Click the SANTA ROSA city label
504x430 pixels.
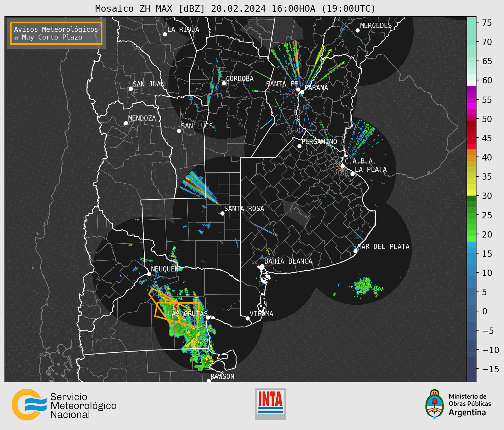pyautogui.click(x=244, y=208)
